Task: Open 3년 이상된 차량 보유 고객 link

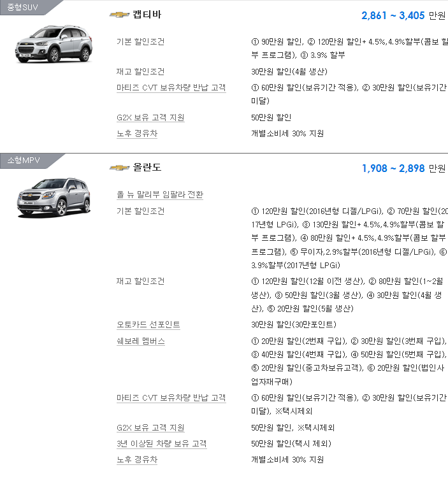Action: pos(162,443)
